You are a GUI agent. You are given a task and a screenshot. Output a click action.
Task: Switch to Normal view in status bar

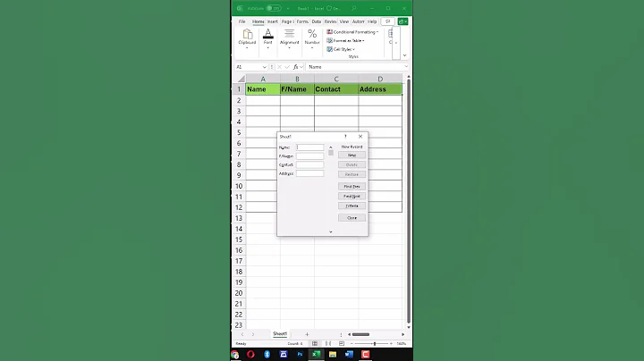click(x=315, y=343)
